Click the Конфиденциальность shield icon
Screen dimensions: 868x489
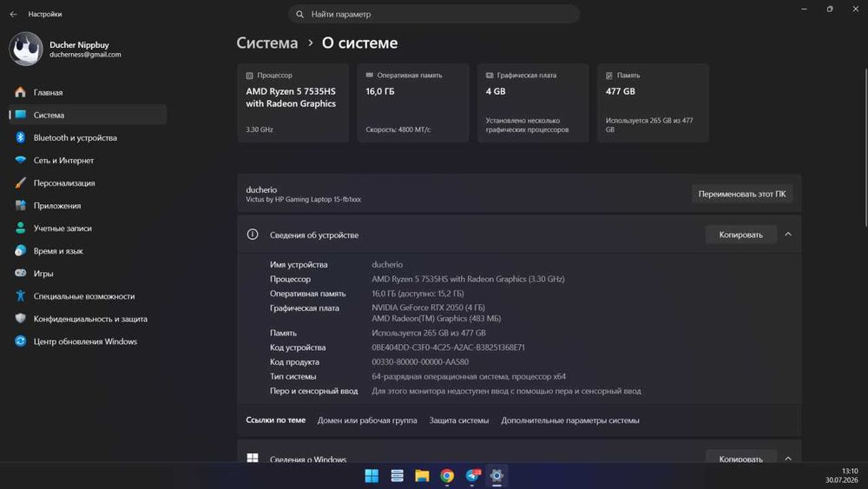pos(21,319)
